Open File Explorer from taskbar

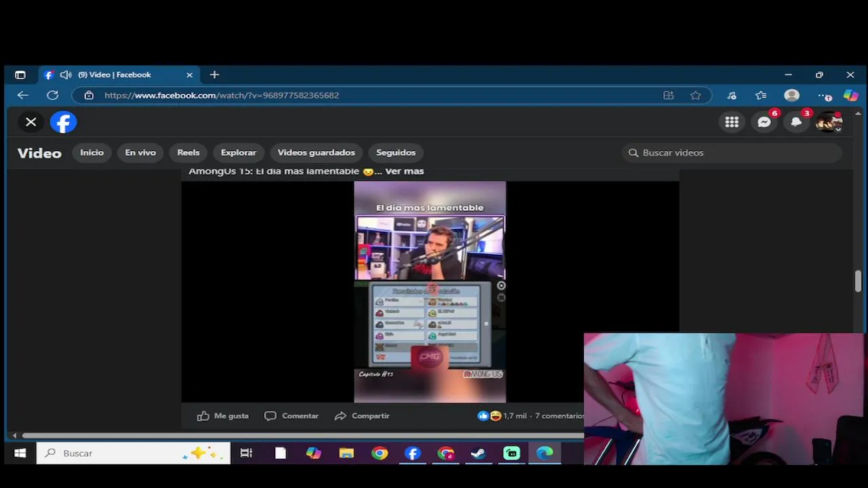[x=347, y=453]
